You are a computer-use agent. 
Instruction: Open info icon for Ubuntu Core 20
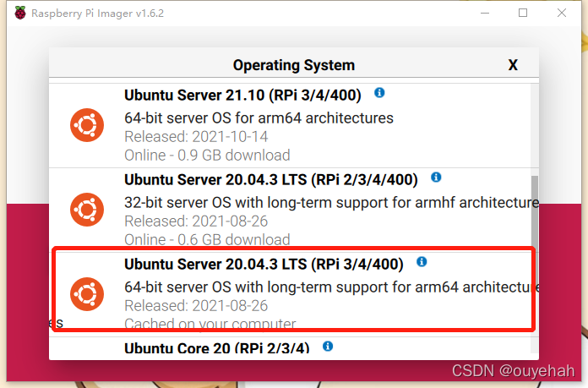click(x=328, y=346)
